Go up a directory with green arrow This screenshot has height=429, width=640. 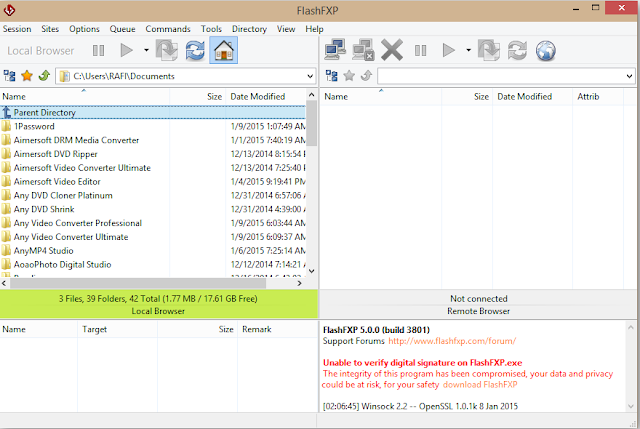coord(44,76)
